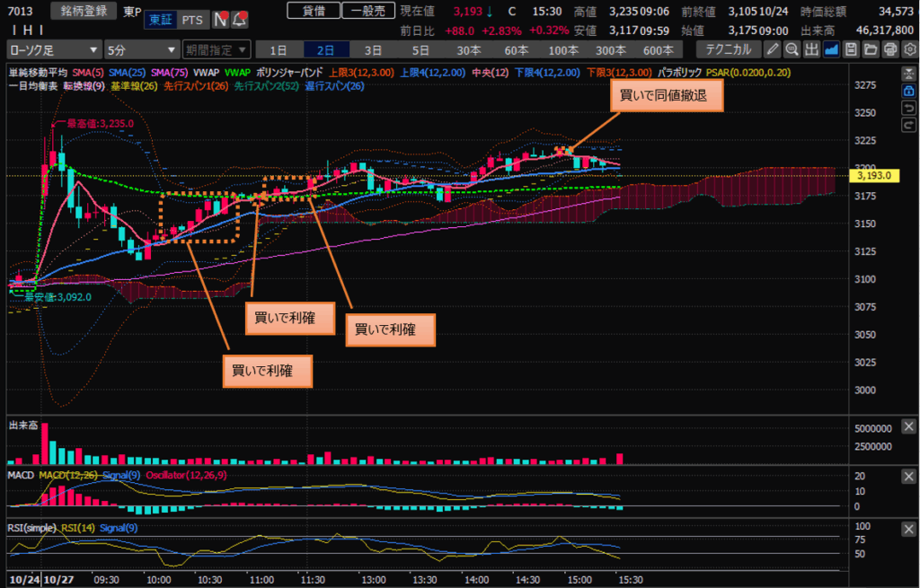Select the 60本 bar count tab
920x588 pixels.
(x=516, y=49)
